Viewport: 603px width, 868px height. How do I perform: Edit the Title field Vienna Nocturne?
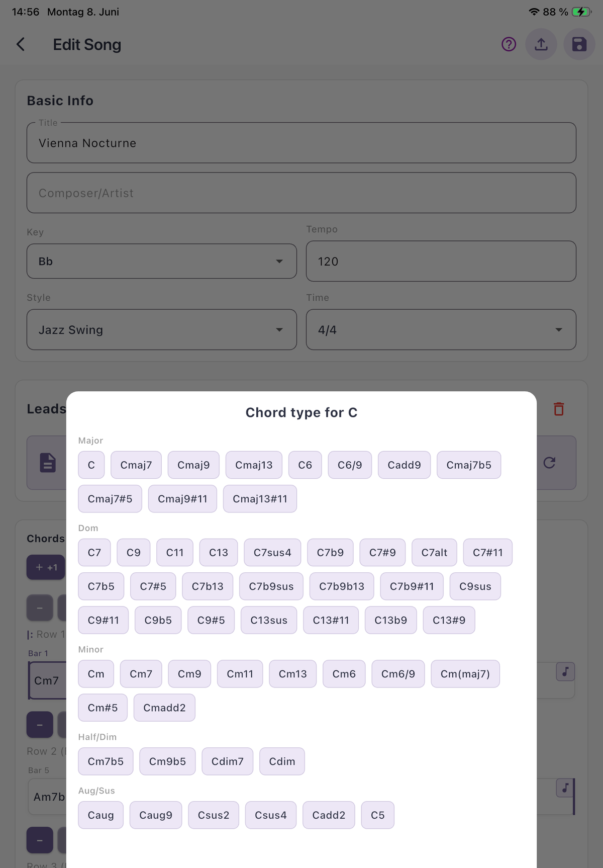301,143
